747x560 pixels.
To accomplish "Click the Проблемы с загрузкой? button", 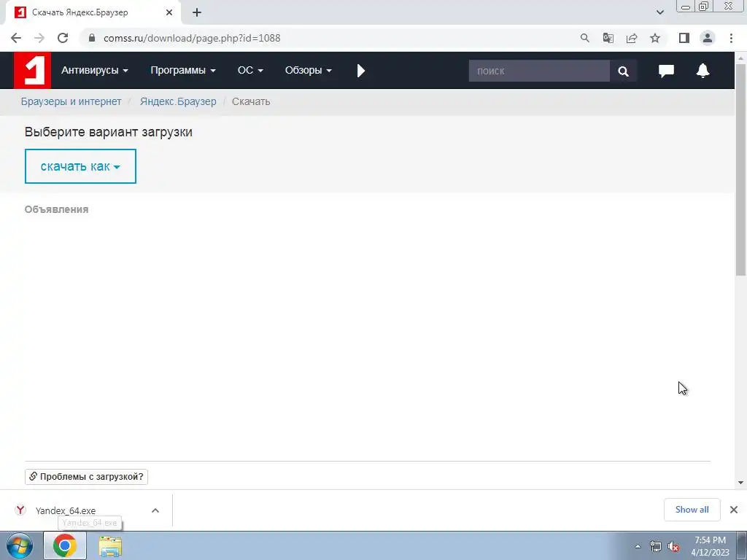I will pyautogui.click(x=86, y=477).
